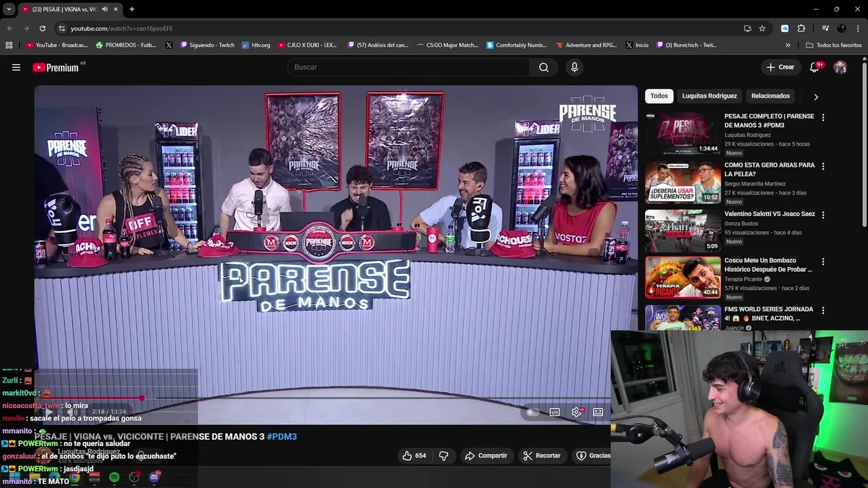
Task: Open YouTube notifications bell
Action: (x=815, y=67)
